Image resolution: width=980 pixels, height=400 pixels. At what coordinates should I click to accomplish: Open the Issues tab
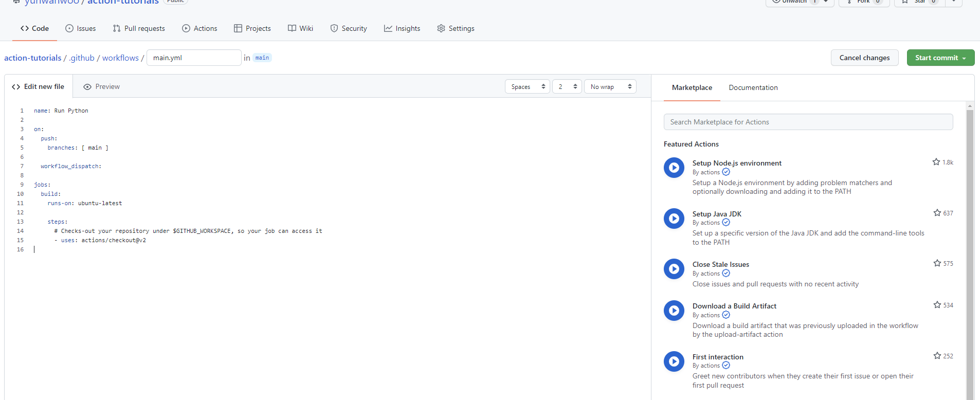pos(80,28)
